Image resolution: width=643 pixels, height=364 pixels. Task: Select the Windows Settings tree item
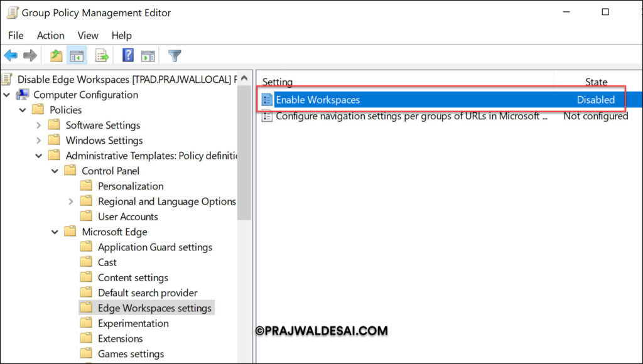(x=104, y=140)
